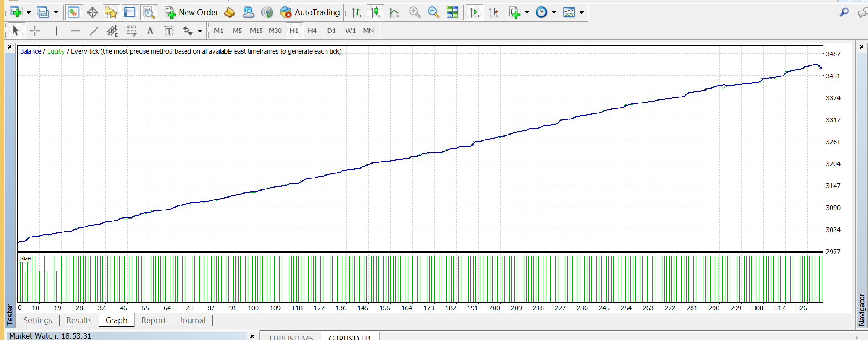
Task: Click the Periods clock icon
Action: coord(542,12)
